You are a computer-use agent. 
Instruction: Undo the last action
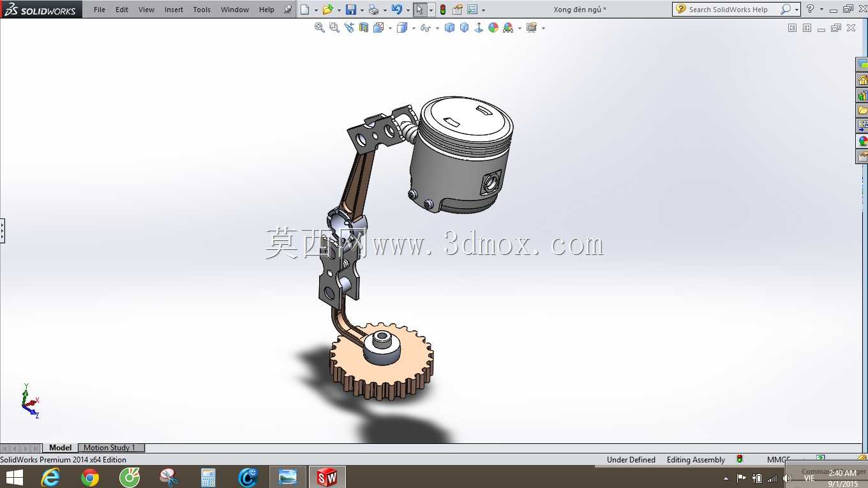396,10
